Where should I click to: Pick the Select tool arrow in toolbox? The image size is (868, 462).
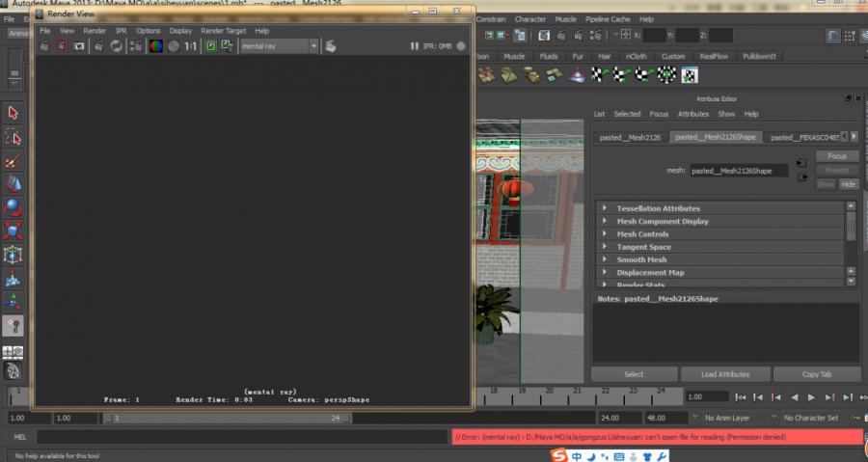point(13,114)
